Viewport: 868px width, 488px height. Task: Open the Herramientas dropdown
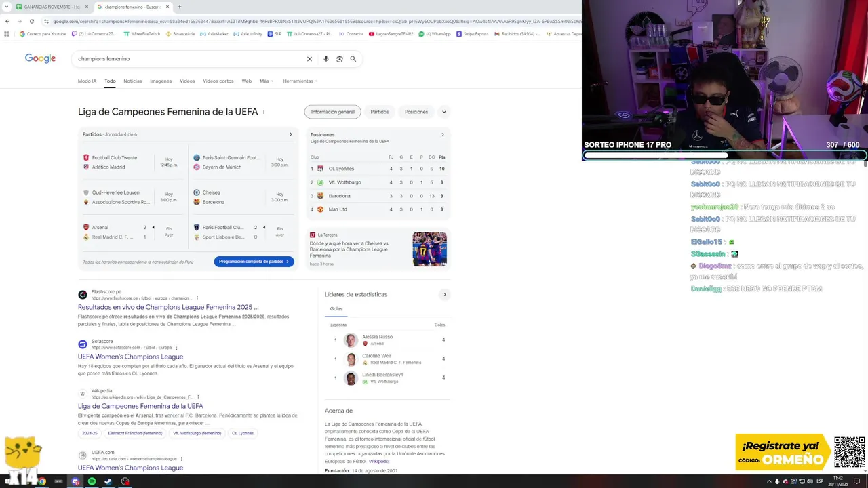[300, 81]
